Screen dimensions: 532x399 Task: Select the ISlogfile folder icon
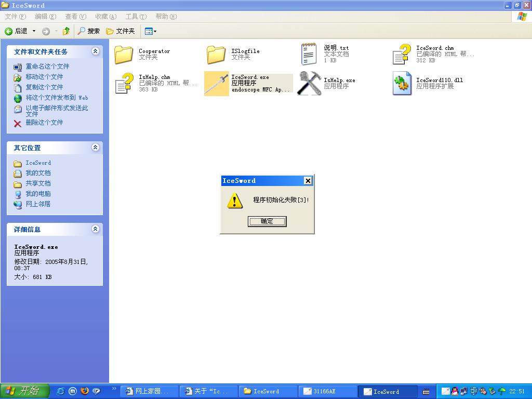coord(216,54)
